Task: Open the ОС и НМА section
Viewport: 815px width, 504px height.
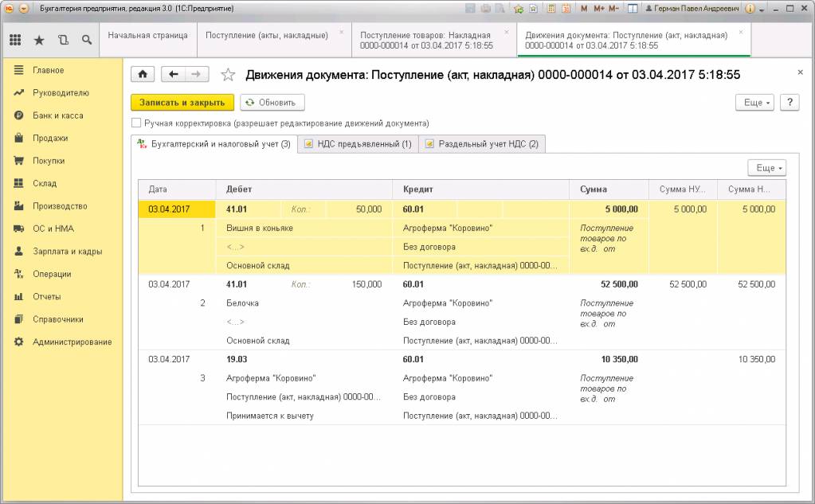Action: pos(53,229)
